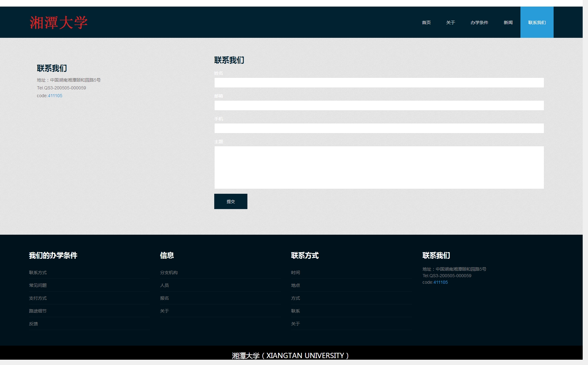Image resolution: width=588 pixels, height=365 pixels.
Task: Open 办学条件 in the top navigation
Action: [x=479, y=22]
